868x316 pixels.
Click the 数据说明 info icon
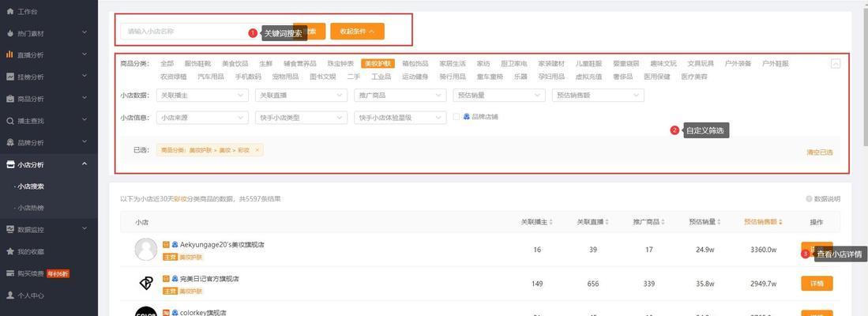click(x=810, y=198)
